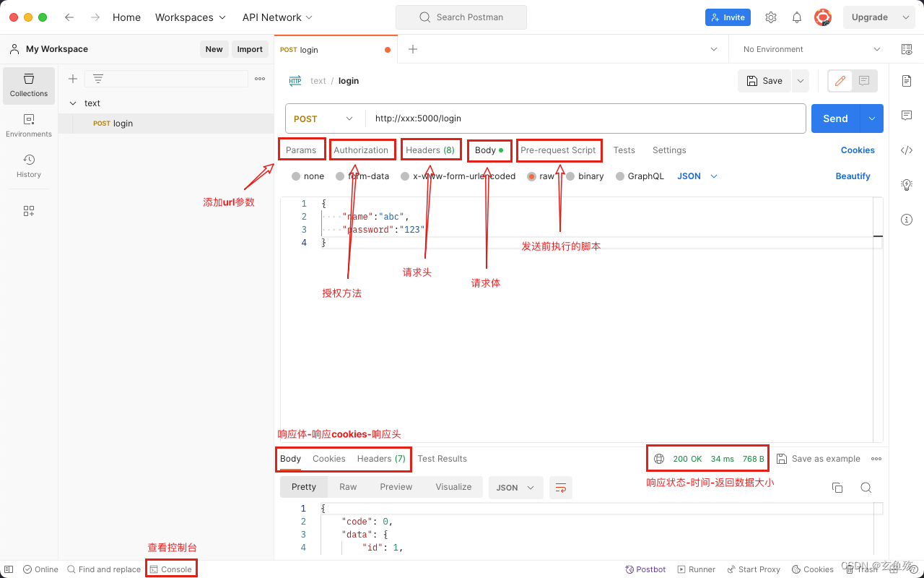Expand the Send button dropdown arrow
This screenshot has height=578, width=924.
coord(872,118)
